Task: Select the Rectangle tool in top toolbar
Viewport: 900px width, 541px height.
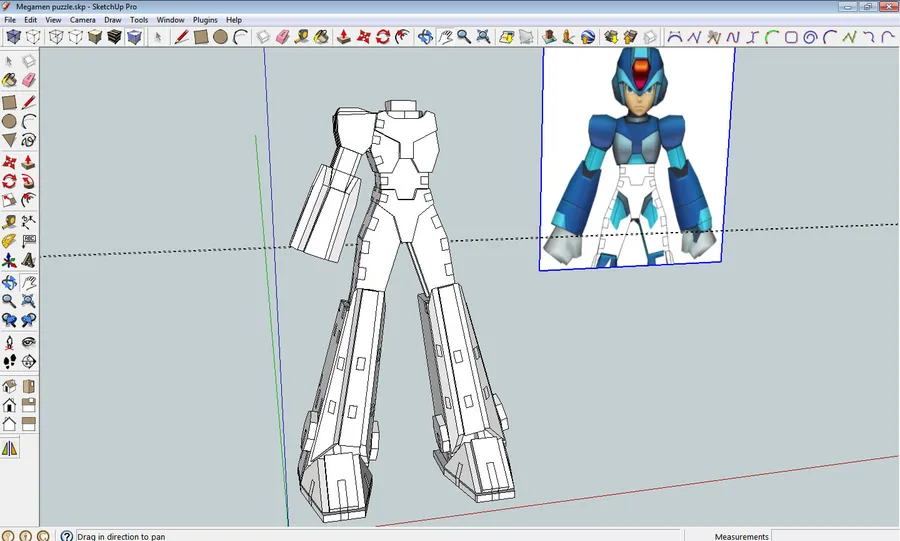Action: tap(201, 37)
